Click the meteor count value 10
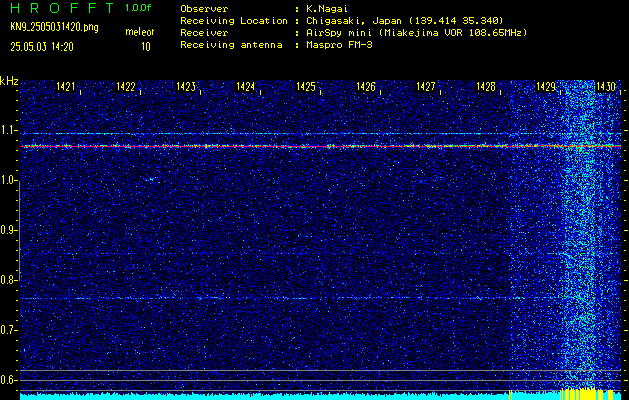The width and height of the screenshot is (629, 400). (146, 47)
